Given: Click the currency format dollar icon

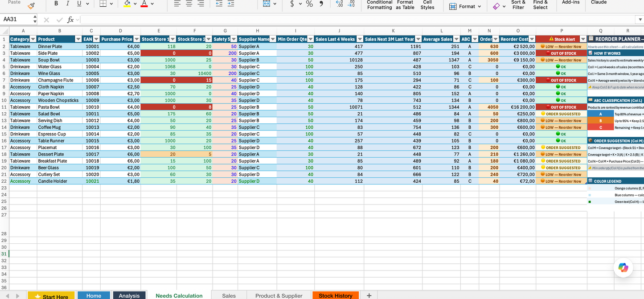Looking at the screenshot, I should [292, 4].
